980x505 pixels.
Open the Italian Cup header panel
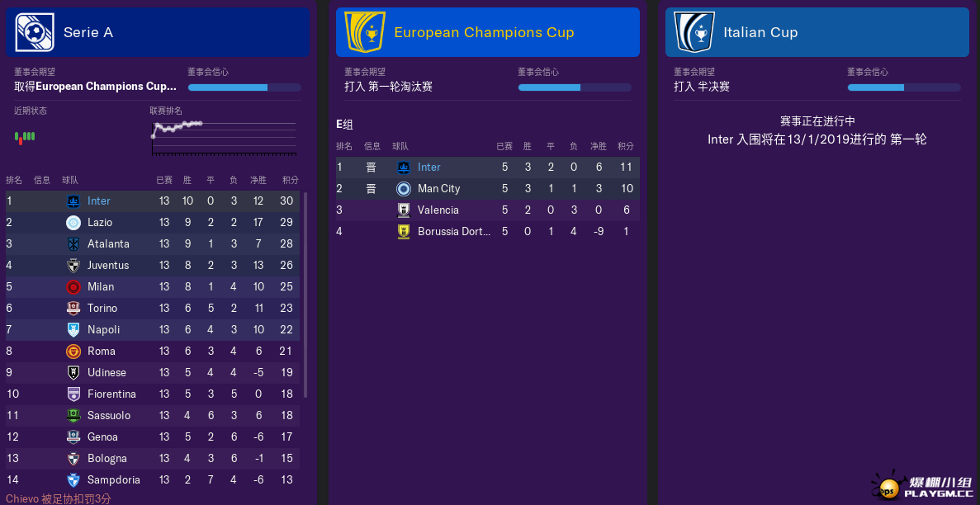click(817, 32)
